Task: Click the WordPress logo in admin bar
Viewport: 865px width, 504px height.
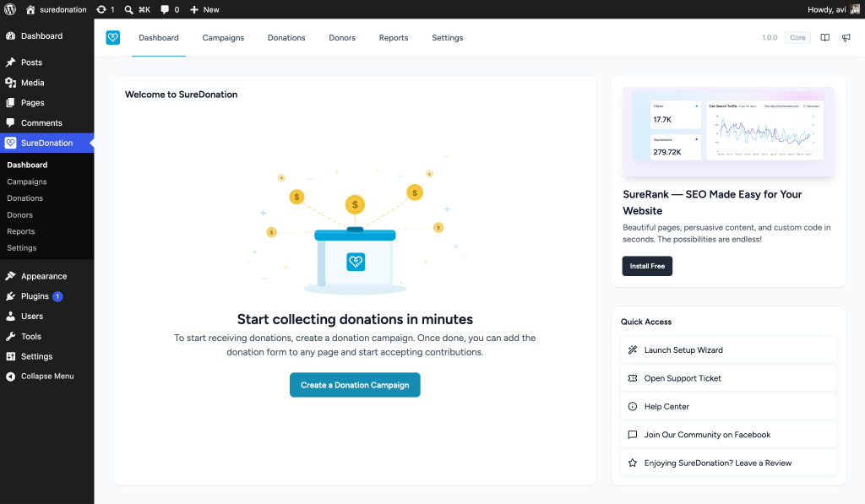Action: (10, 9)
